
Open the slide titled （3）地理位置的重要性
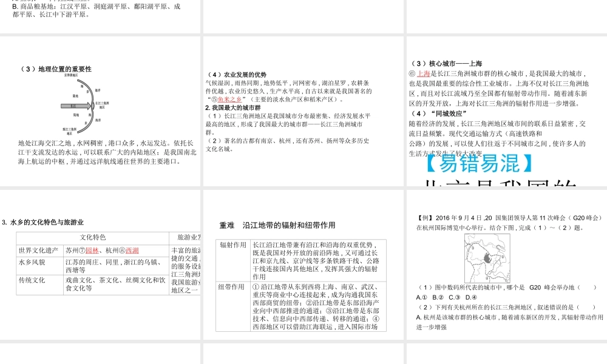click(100, 111)
